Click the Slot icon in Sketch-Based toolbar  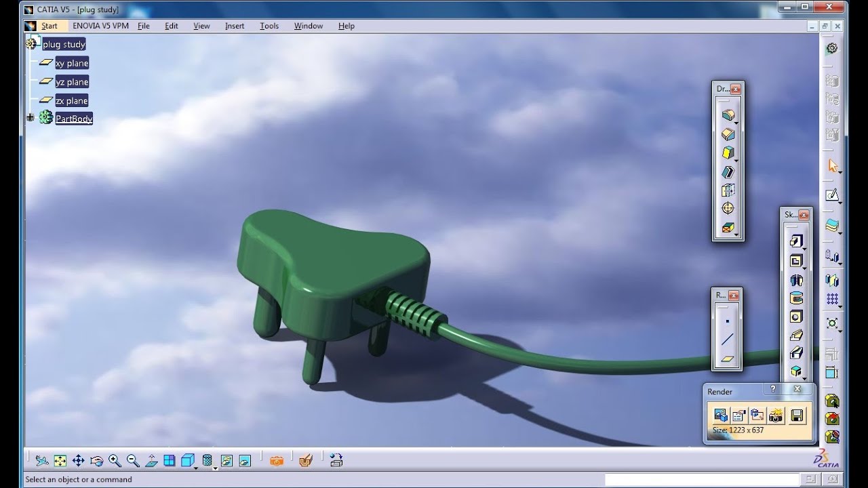pyautogui.click(x=796, y=352)
